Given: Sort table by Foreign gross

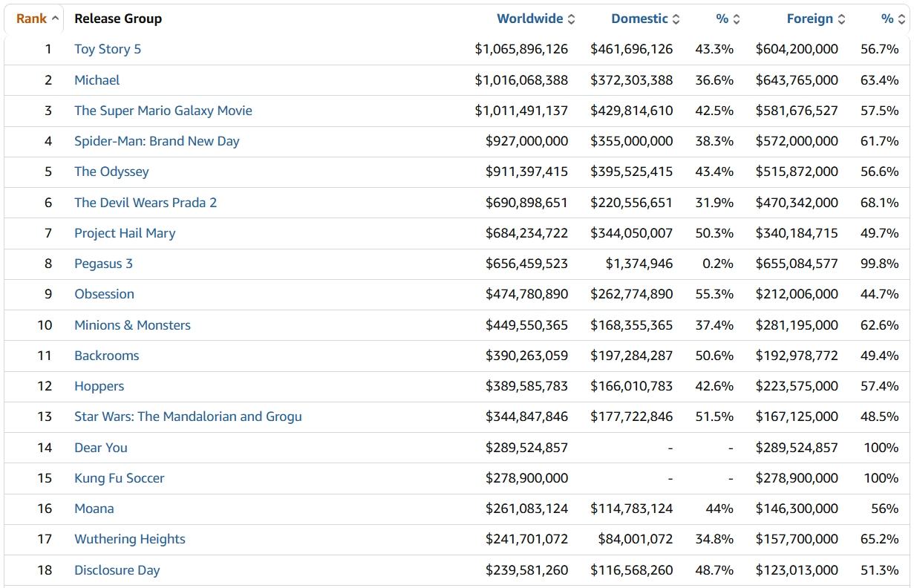Looking at the screenshot, I should click(x=815, y=19).
